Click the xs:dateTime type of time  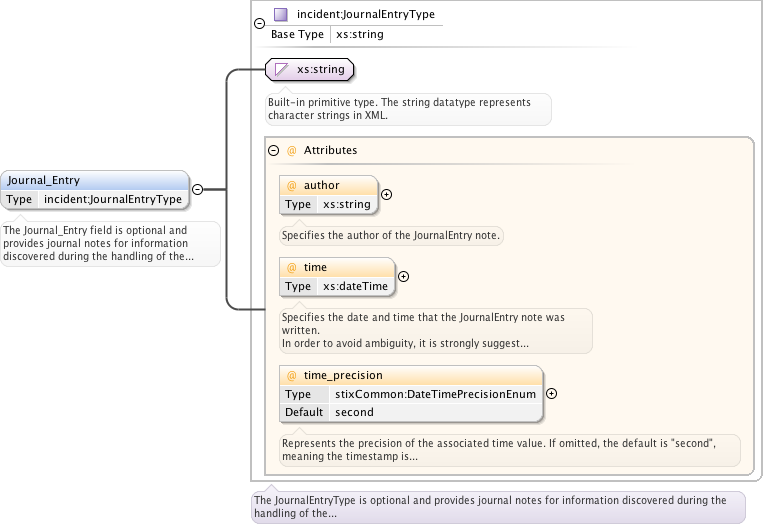354,286
